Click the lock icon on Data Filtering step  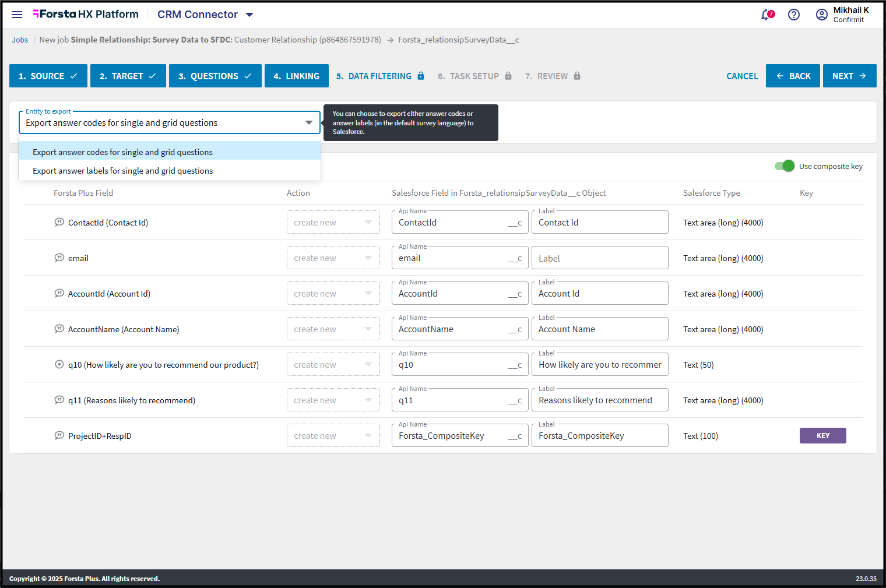pos(421,76)
